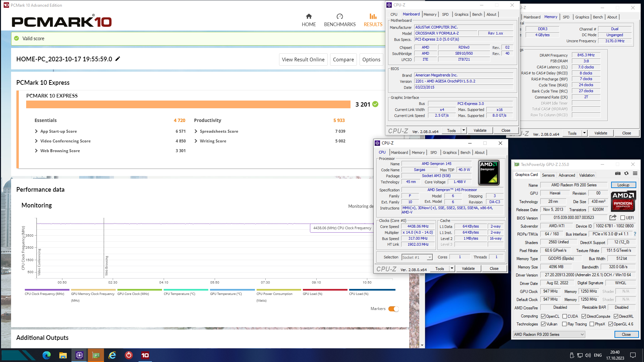Viewport: 644px width, 362px height.
Task: Click network icon in system tray
Action: [x=580, y=355]
